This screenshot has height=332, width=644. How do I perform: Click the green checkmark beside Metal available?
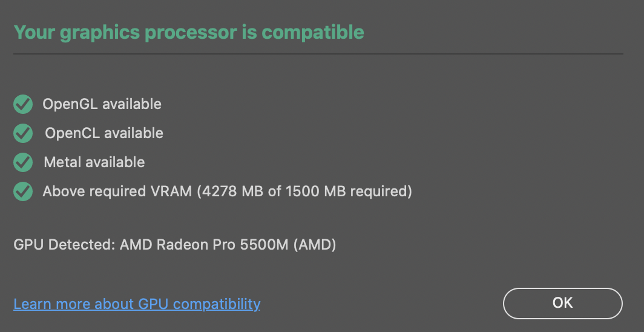[23, 162]
